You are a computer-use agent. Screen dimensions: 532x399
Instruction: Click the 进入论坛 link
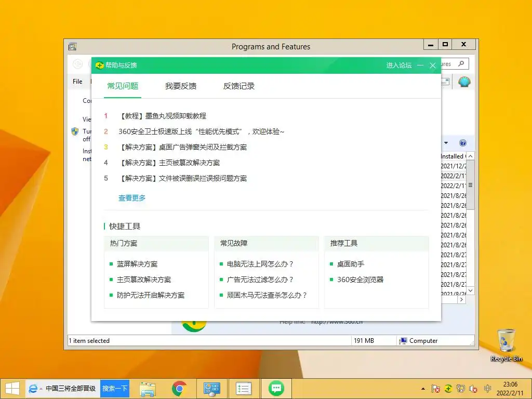tap(398, 65)
